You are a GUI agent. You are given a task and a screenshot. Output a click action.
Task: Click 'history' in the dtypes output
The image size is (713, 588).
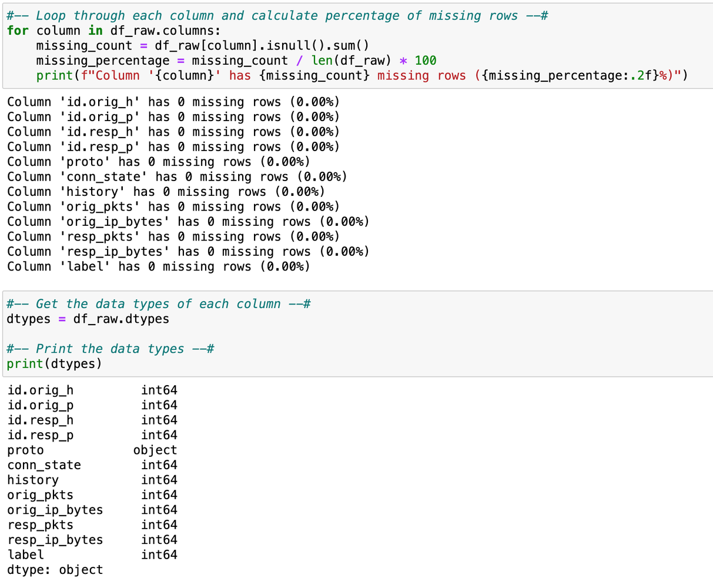pyautogui.click(x=33, y=480)
